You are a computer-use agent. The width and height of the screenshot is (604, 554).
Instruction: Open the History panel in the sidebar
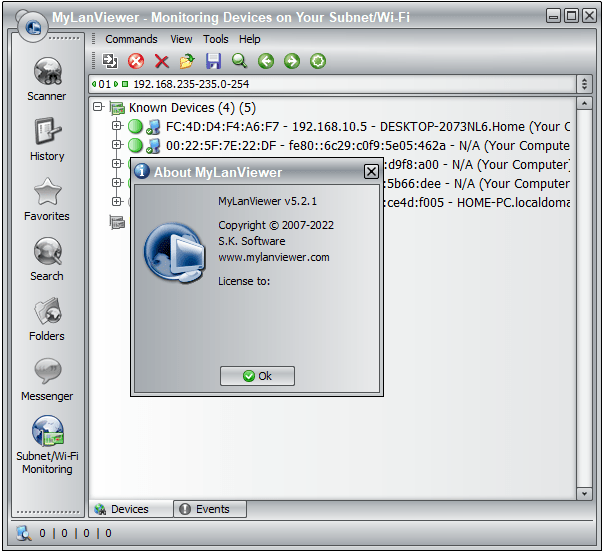point(47,139)
